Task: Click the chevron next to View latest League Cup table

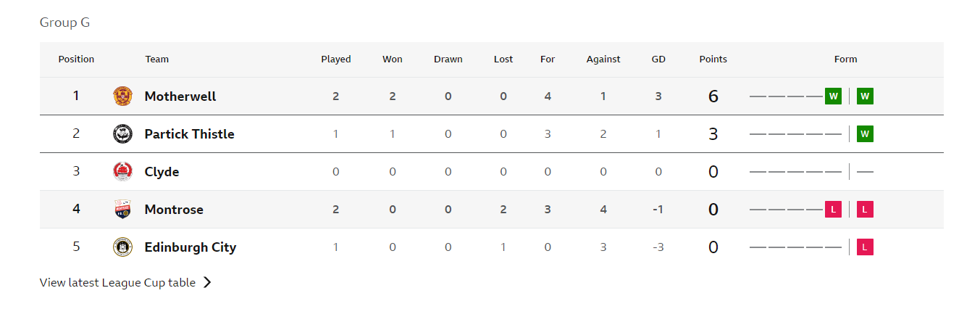Action: pos(207,282)
